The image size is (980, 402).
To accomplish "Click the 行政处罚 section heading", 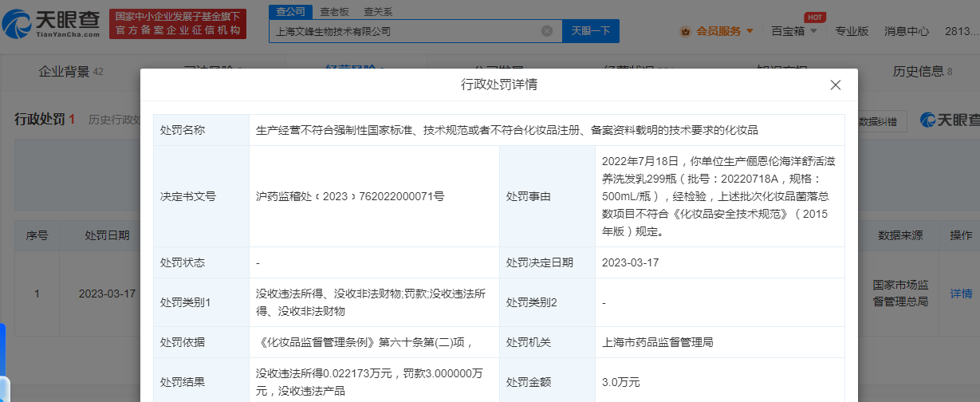I will tap(38, 120).
